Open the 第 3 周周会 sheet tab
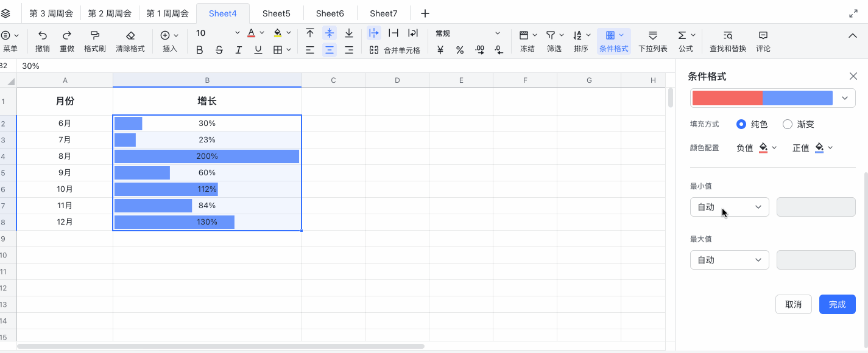The width and height of the screenshot is (868, 353). (x=51, y=13)
